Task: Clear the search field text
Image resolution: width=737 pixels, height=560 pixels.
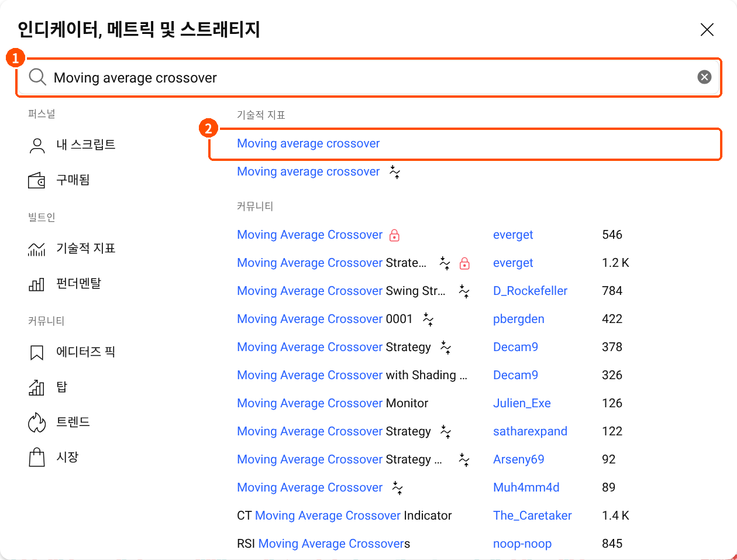Action: click(x=704, y=77)
